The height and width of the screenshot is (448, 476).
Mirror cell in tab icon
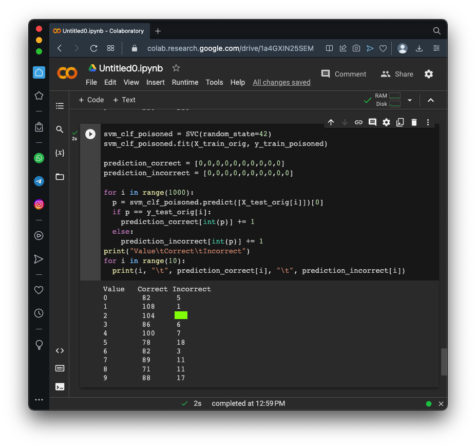click(400, 122)
